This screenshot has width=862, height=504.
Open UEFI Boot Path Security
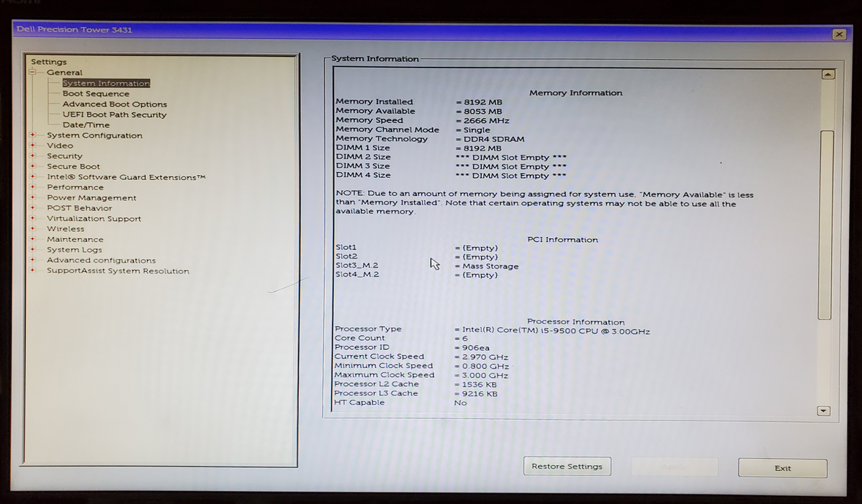[115, 114]
